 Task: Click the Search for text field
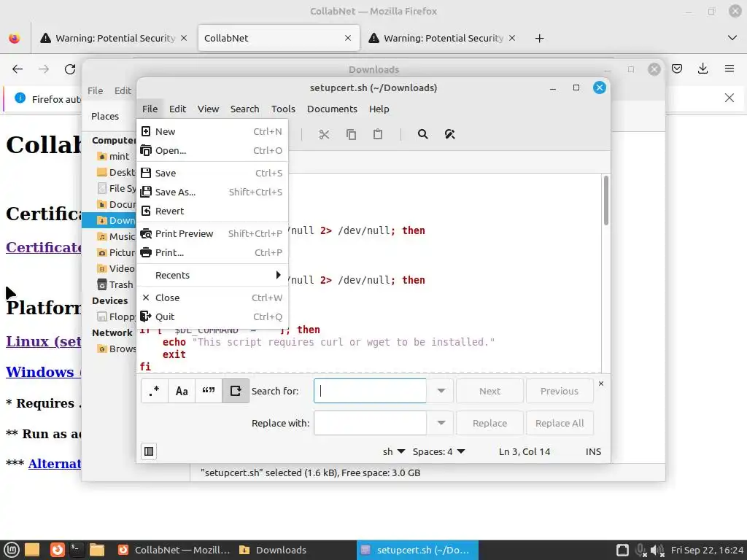(x=370, y=391)
